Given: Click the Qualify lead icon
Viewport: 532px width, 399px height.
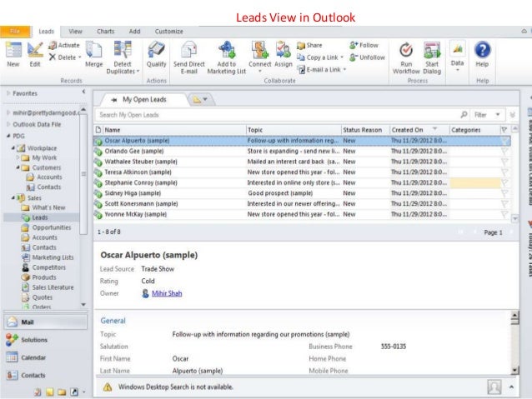Looking at the screenshot, I should tap(156, 50).
